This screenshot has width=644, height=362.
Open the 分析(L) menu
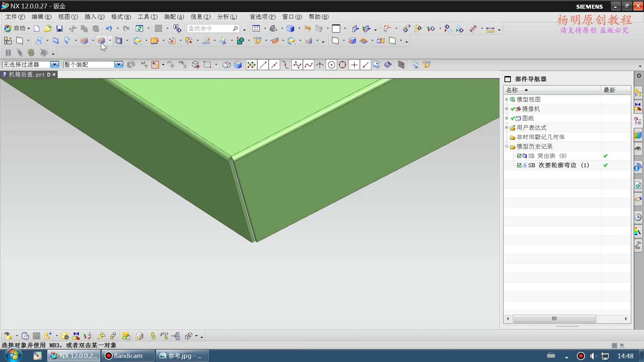click(x=227, y=17)
